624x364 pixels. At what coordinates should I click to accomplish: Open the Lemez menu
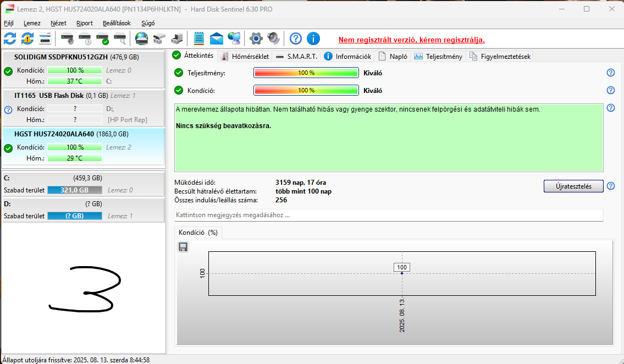point(32,23)
